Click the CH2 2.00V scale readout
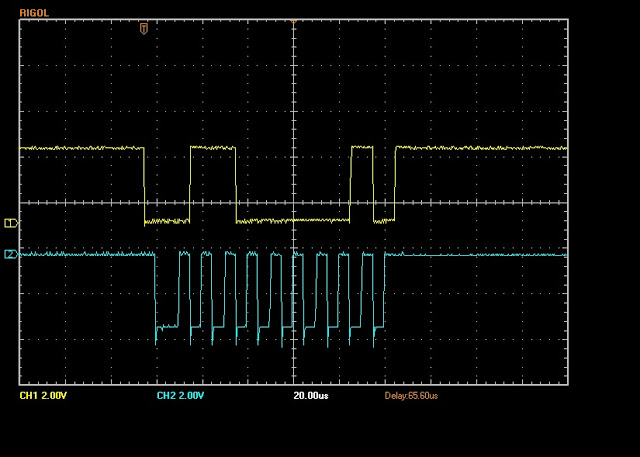 pyautogui.click(x=181, y=396)
